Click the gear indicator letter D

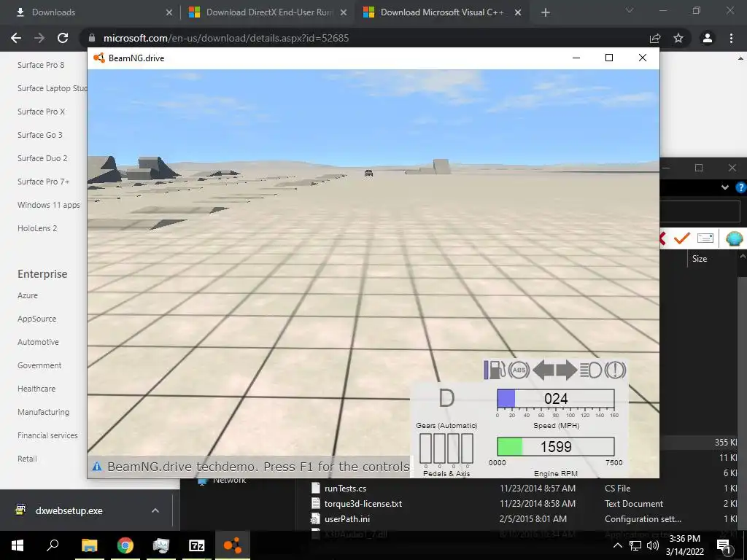(x=446, y=398)
